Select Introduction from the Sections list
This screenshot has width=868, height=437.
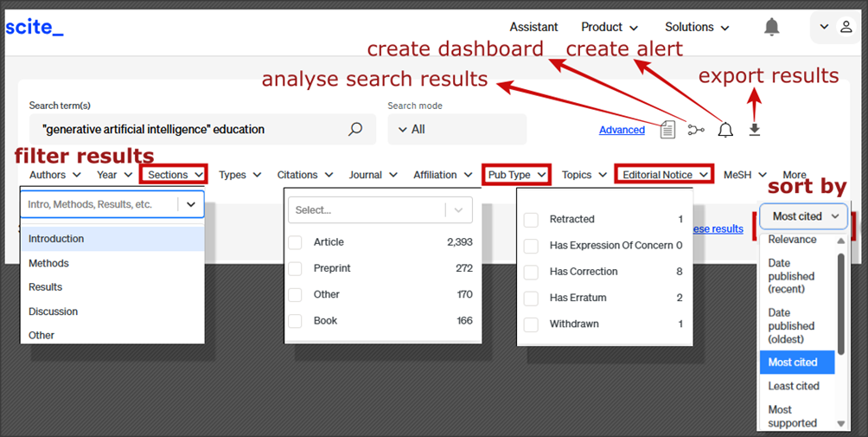[x=56, y=239]
